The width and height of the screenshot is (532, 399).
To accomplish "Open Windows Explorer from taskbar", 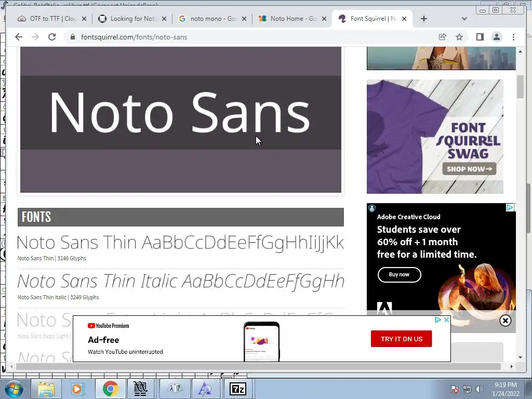I will tap(46, 389).
